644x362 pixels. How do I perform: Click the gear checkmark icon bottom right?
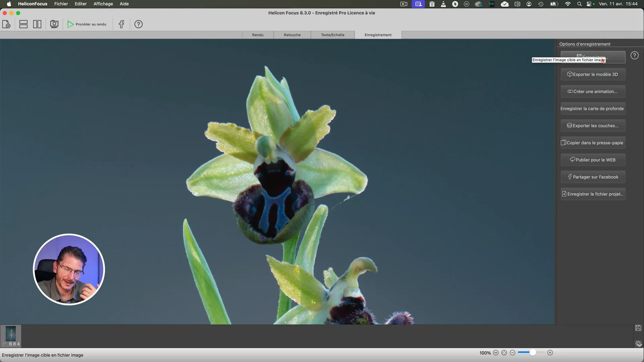coord(638,344)
